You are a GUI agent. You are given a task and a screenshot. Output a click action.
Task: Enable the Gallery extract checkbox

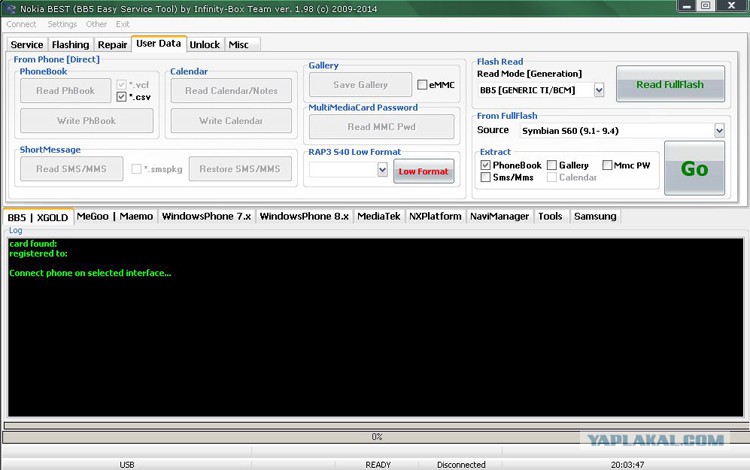551,165
